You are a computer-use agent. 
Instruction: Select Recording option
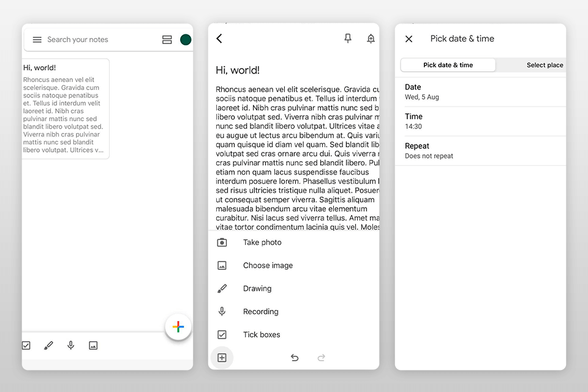(293, 311)
